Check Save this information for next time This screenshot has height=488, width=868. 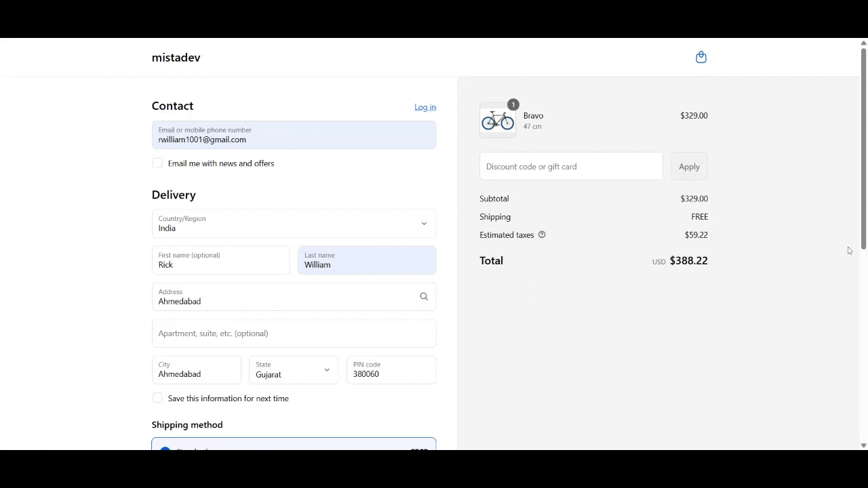(157, 399)
